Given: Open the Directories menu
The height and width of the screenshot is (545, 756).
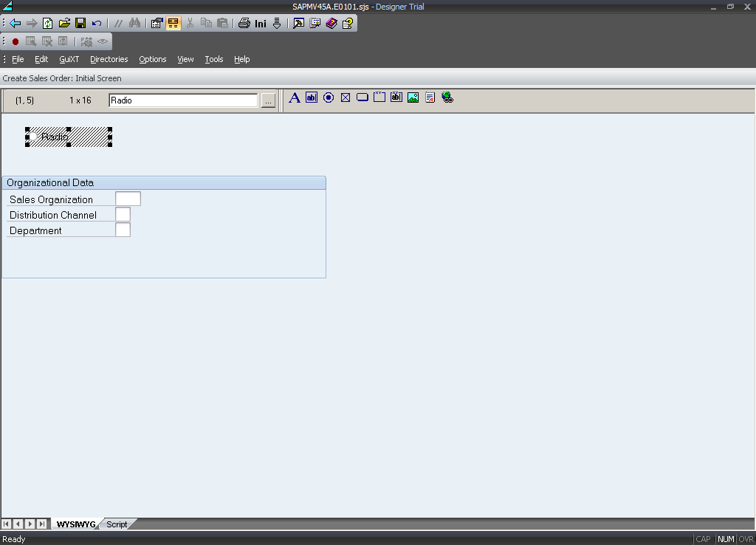Looking at the screenshot, I should [109, 59].
